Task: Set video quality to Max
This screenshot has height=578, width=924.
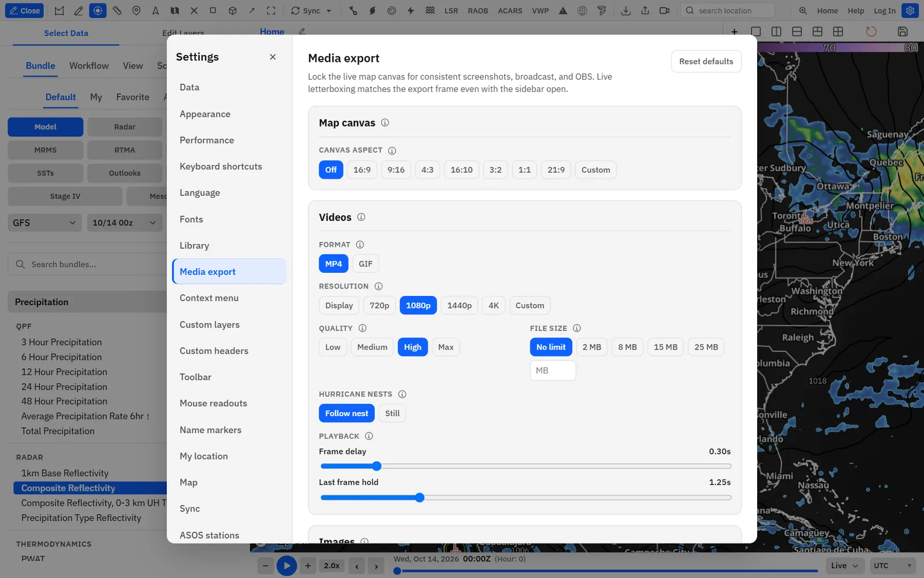Action: [446, 347]
